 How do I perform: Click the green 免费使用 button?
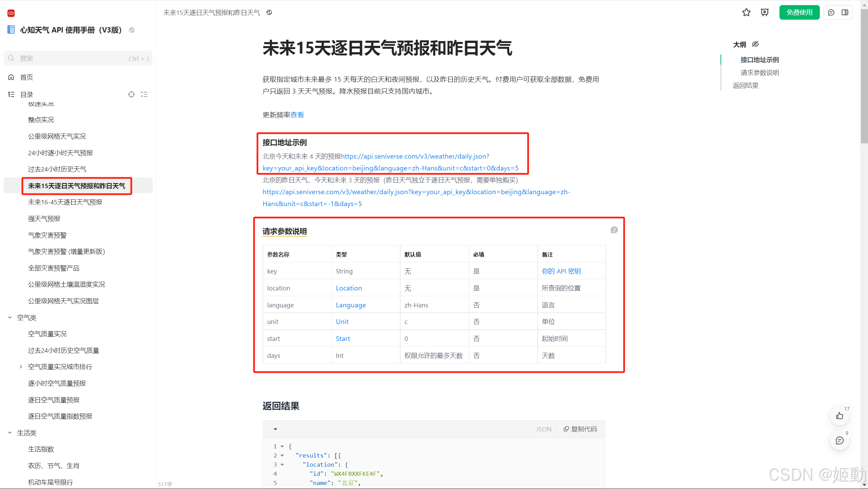[x=799, y=13]
